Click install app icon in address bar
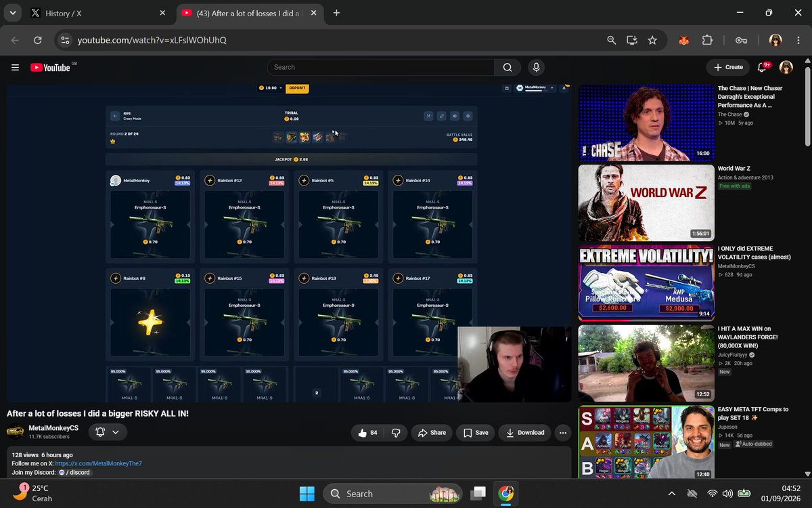 [632, 41]
